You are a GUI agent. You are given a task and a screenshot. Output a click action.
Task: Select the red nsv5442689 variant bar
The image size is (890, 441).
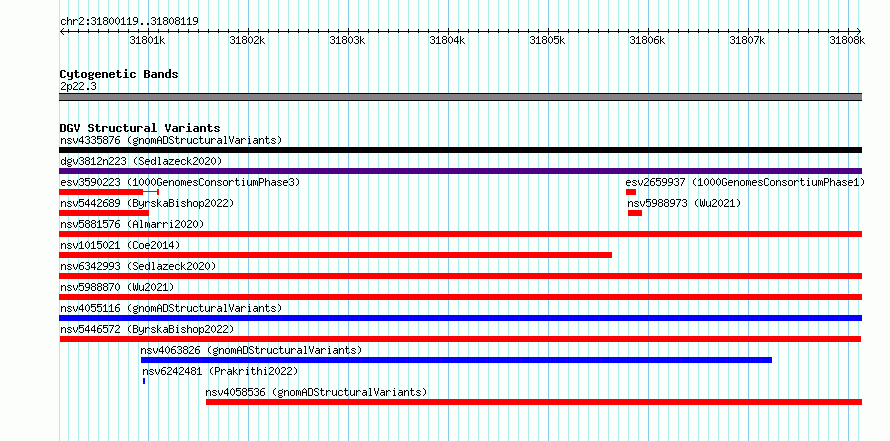104,213
